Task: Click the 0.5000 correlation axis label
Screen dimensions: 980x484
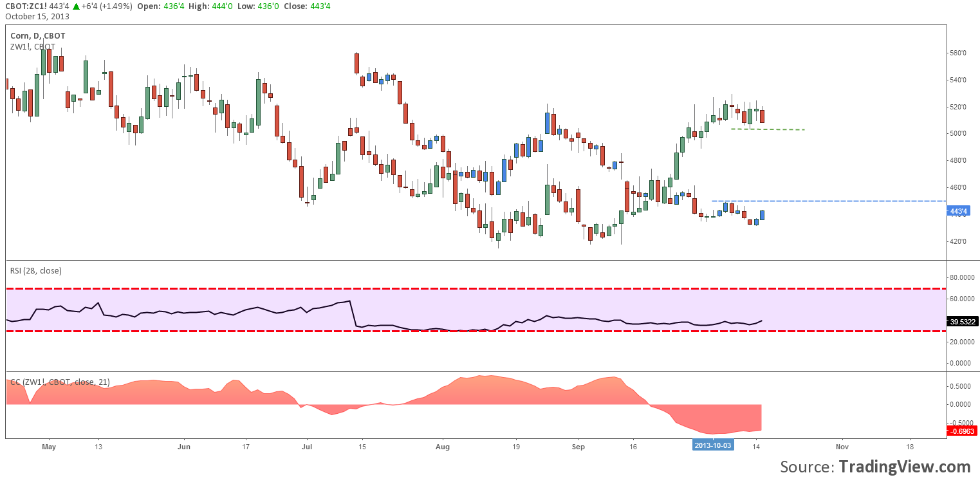Action: coord(962,386)
